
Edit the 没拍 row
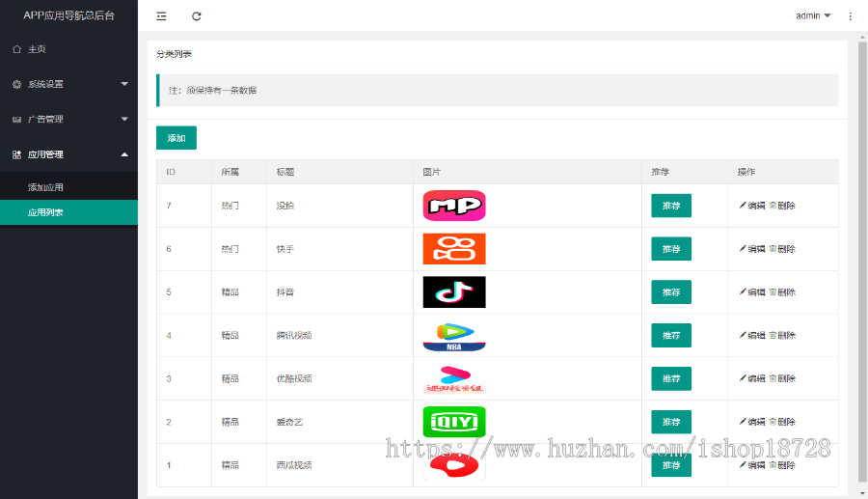[751, 206]
